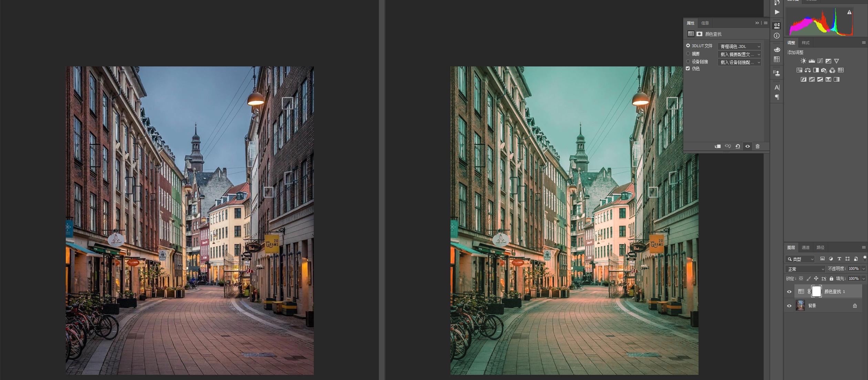
Task: Switch to the 通道 tab
Action: (x=805, y=247)
